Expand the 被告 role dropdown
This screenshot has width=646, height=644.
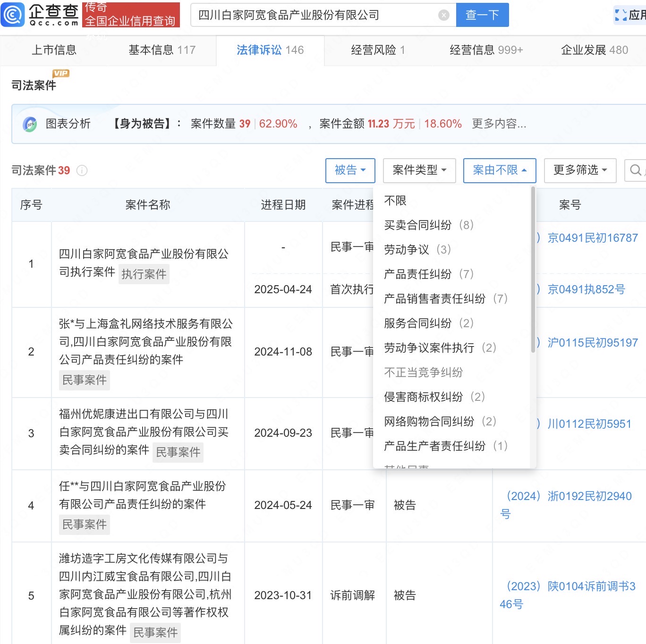click(x=350, y=170)
